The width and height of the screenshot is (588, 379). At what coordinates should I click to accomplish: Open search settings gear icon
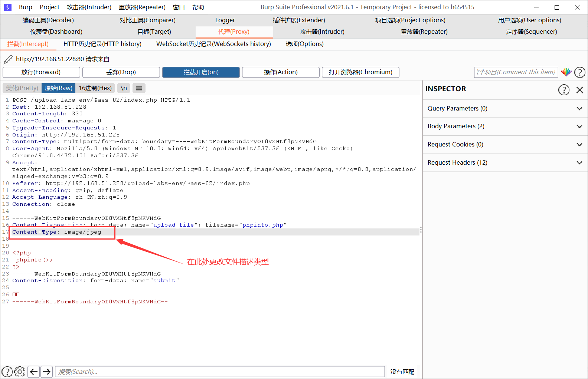20,372
